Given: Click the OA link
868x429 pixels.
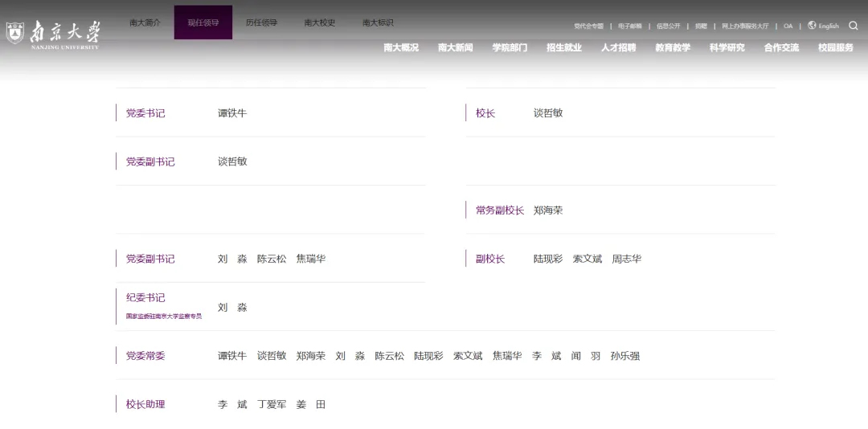Looking at the screenshot, I should pos(788,26).
